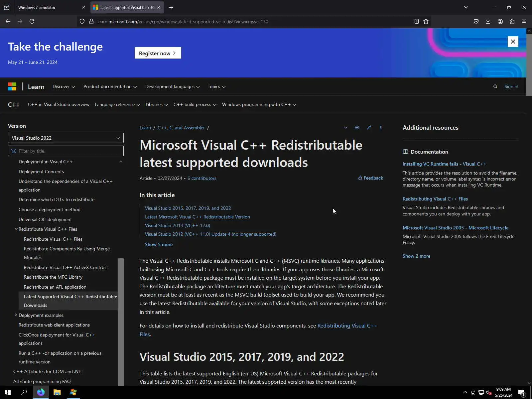Collapse the Redistribute Visual C++ Files group

(x=16, y=229)
